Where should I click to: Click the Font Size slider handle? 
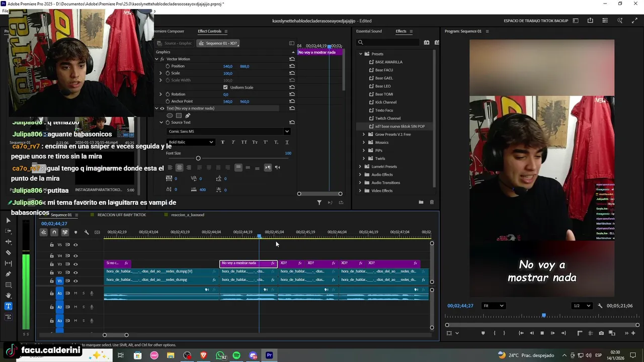(198, 158)
